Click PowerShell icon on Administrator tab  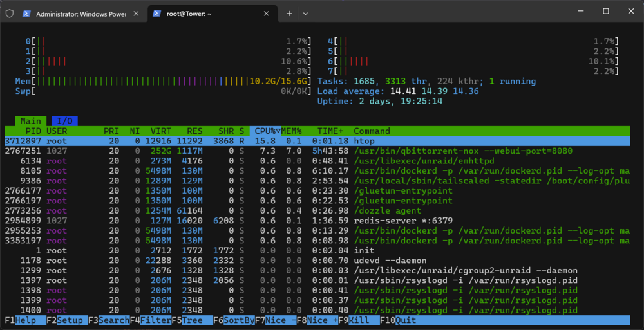[26, 14]
